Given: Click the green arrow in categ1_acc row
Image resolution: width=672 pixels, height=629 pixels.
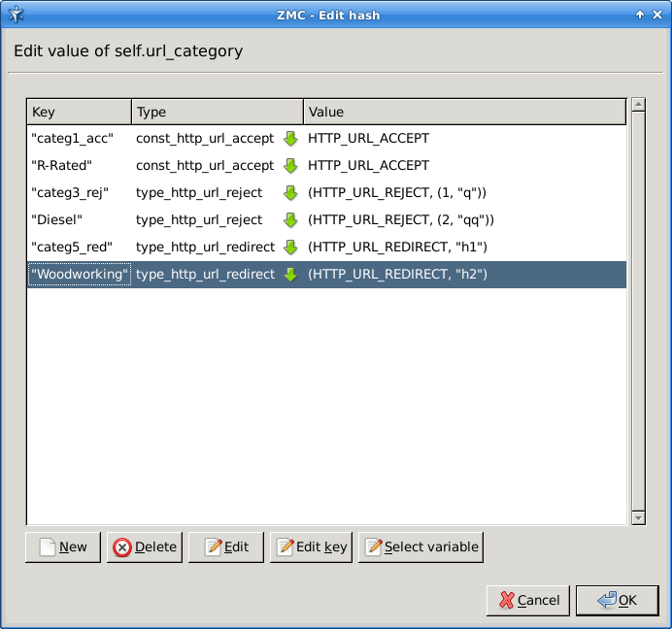Looking at the screenshot, I should pyautogui.click(x=290, y=139).
